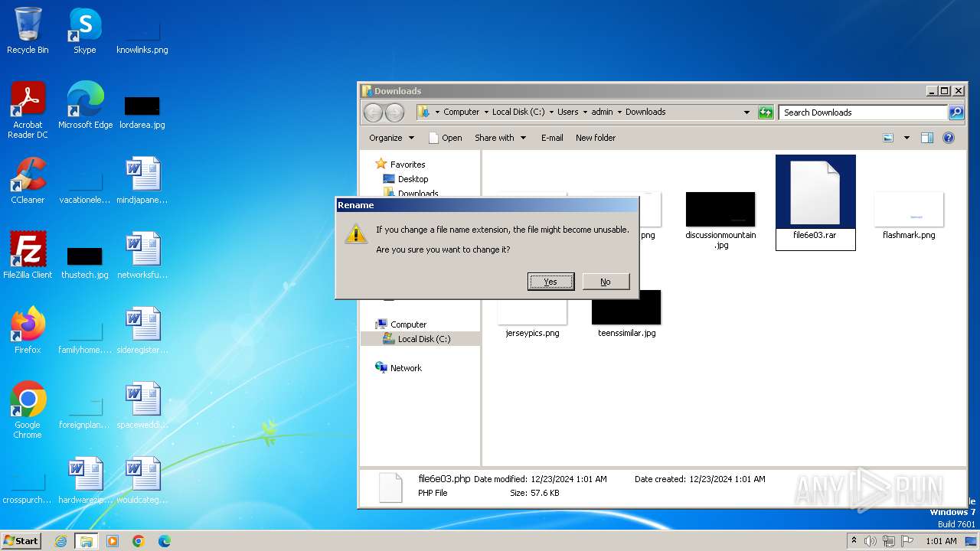Open Chrome from the taskbar

[139, 541]
